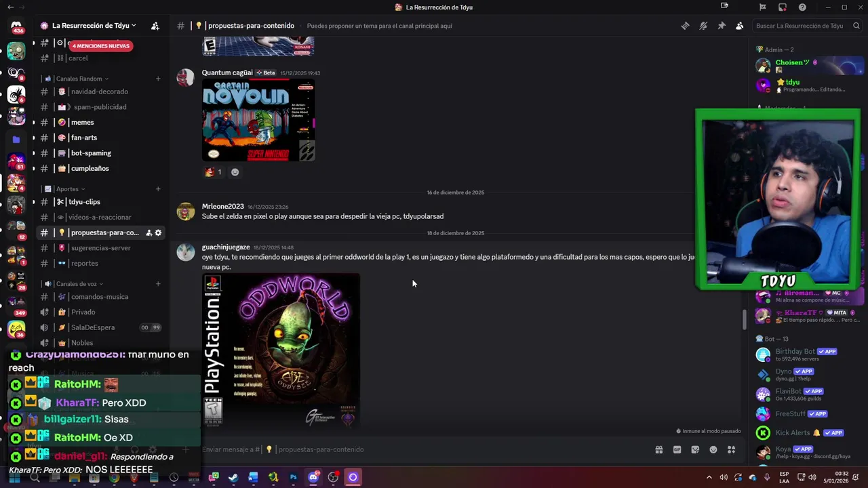Add a channel to Canales de voz category
This screenshot has width=868, height=488.
[158, 284]
